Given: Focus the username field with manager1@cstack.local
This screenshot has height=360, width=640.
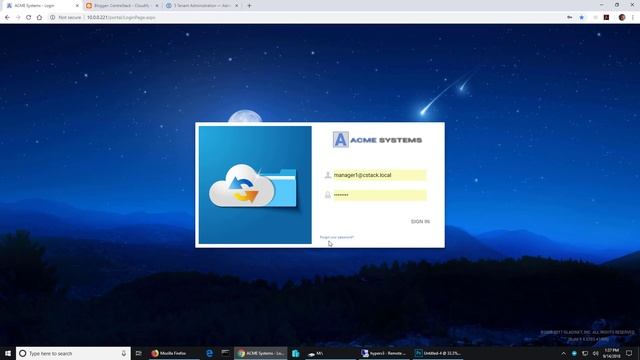Looking at the screenshot, I should tap(380, 175).
